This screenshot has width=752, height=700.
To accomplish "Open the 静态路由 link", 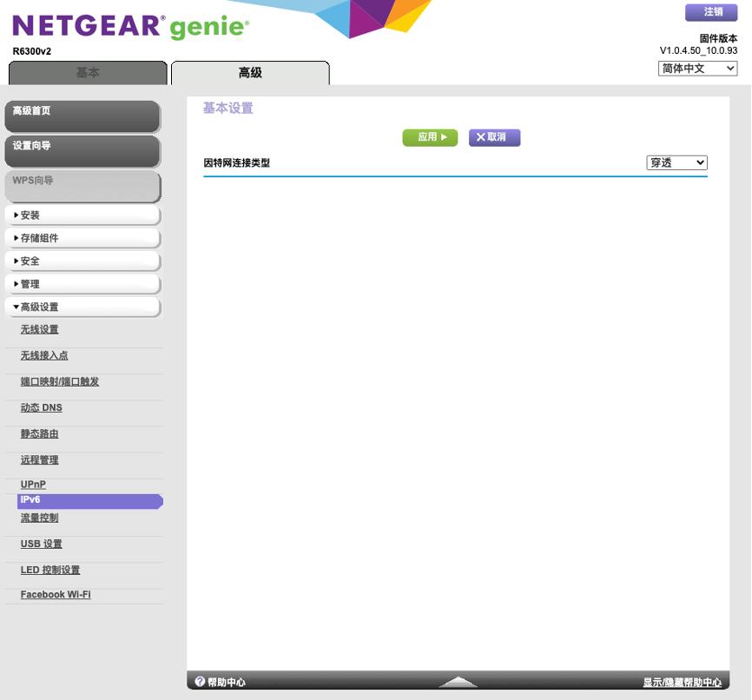I will pos(39,433).
